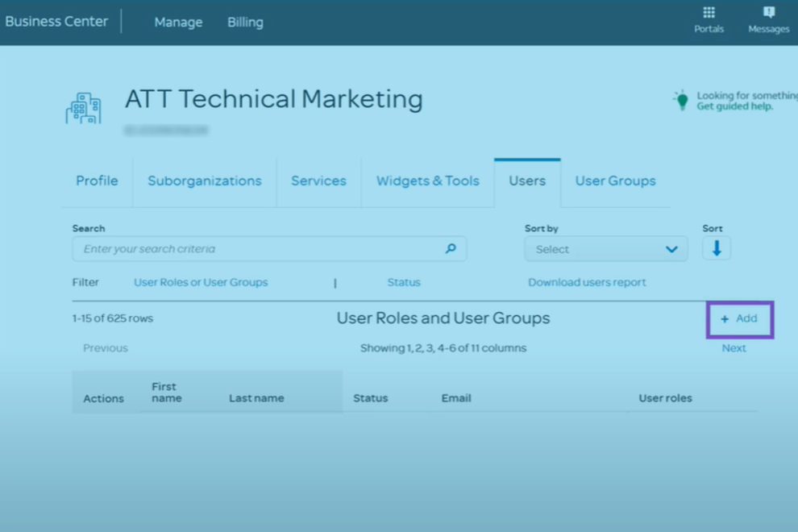Click the Status column header
798x532 pixels.
371,398
